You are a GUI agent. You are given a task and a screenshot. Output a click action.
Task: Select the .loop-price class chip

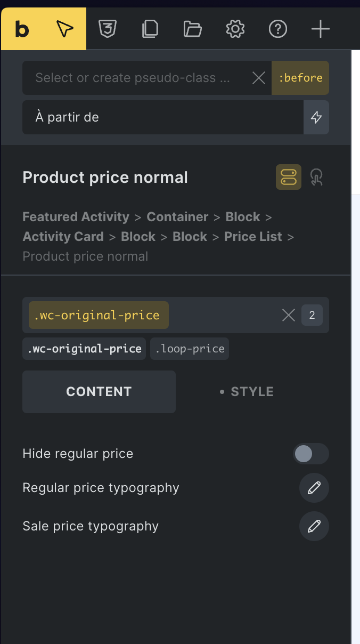pos(190,349)
